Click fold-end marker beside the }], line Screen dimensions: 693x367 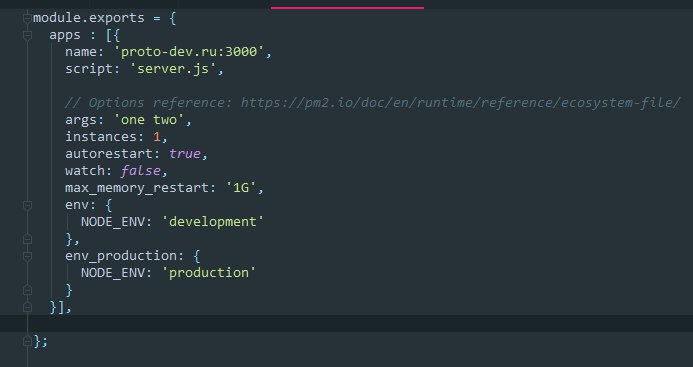click(x=27, y=307)
